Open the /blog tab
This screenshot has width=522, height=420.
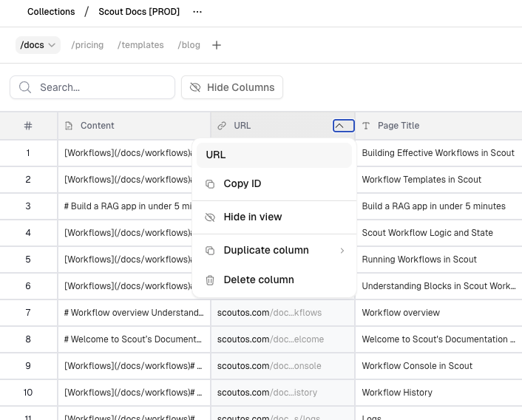(x=189, y=45)
